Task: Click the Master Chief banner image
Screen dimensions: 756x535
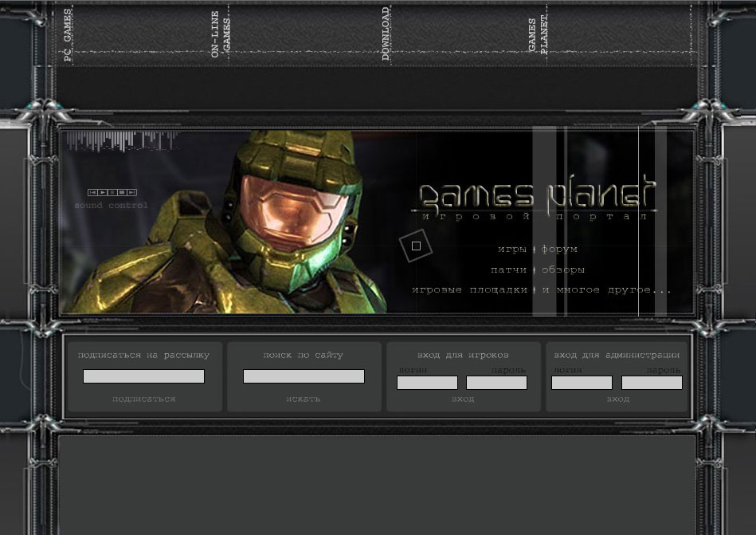Action: click(x=226, y=222)
